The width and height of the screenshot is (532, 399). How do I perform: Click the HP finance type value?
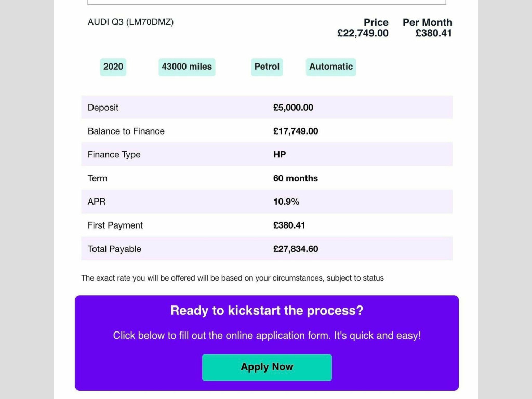[x=280, y=155]
